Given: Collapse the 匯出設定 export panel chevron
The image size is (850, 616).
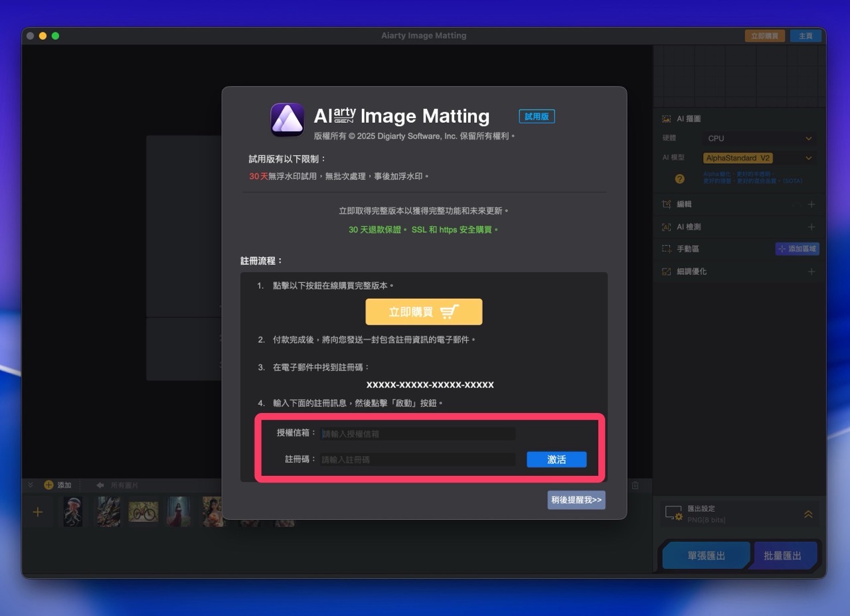Looking at the screenshot, I should pyautogui.click(x=808, y=513).
